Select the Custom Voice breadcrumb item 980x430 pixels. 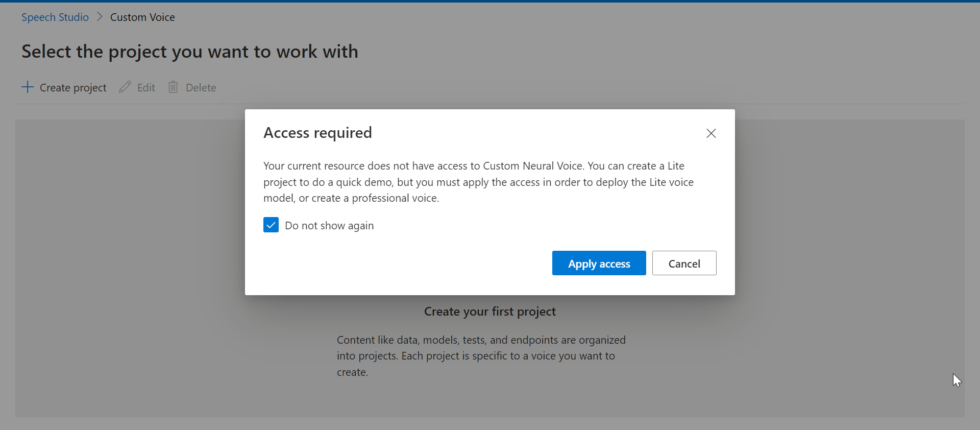(142, 17)
